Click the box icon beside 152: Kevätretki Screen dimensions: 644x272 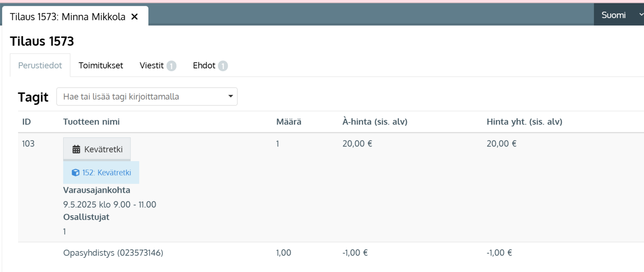coord(75,173)
